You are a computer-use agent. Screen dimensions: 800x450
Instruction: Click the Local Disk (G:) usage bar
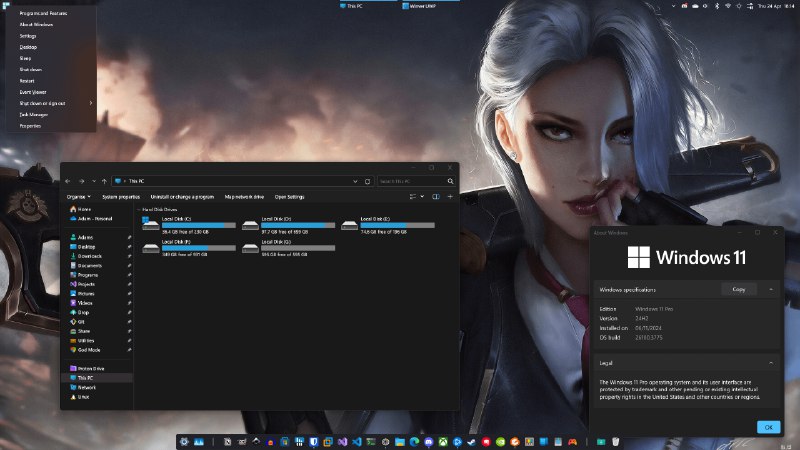pos(298,248)
